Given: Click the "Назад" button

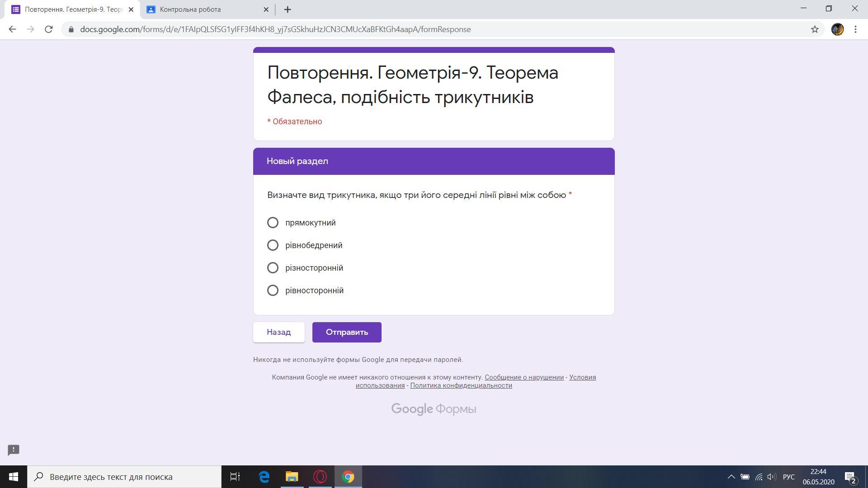Looking at the screenshot, I should tap(278, 332).
